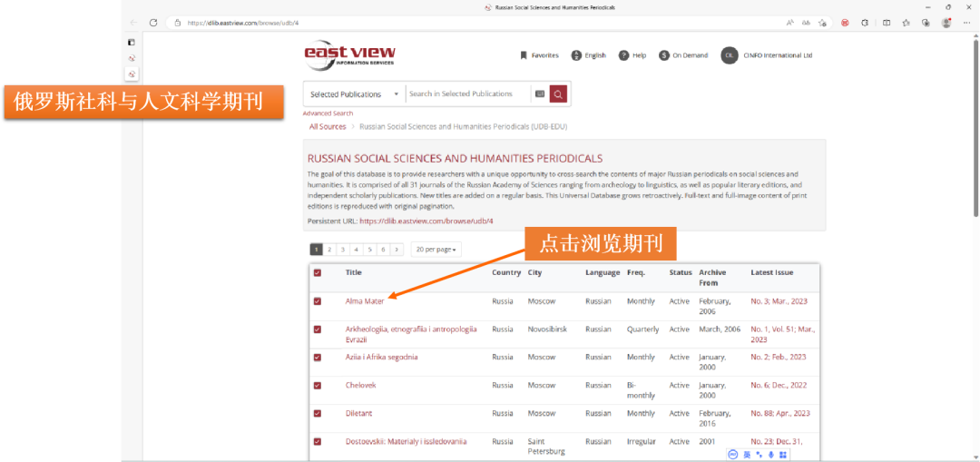Click the on-screen keyboard icon in search
The width and height of the screenshot is (980, 462).
540,93
